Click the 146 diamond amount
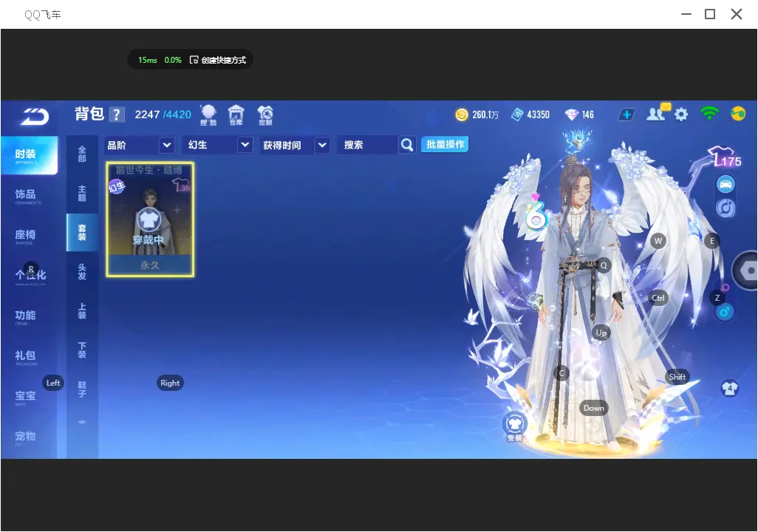The image size is (758, 532). click(588, 115)
